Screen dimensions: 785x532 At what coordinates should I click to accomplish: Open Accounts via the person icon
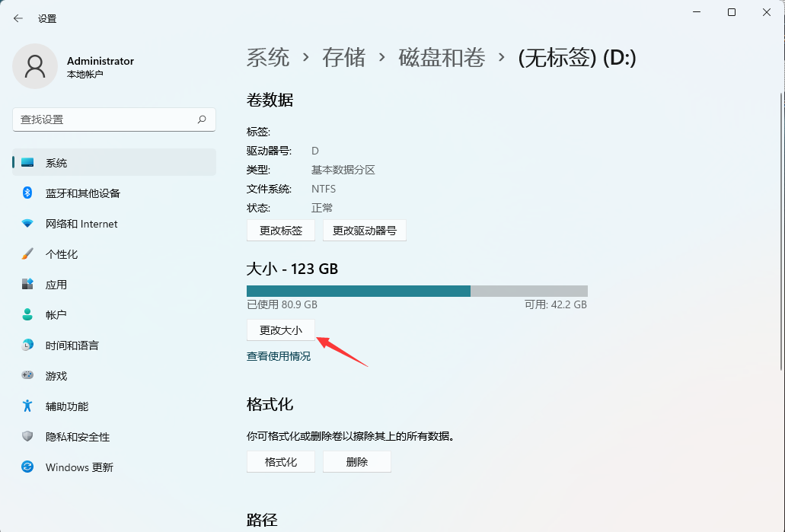28,315
